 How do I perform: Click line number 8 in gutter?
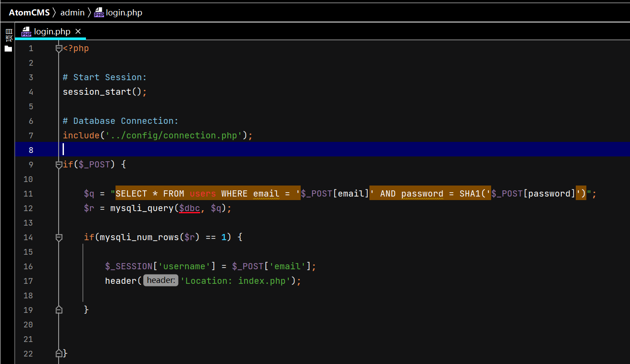coord(31,150)
